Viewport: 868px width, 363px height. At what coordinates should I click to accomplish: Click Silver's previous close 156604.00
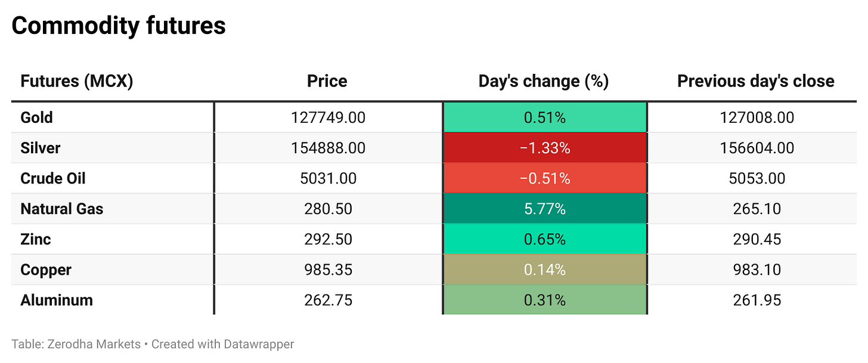757,148
